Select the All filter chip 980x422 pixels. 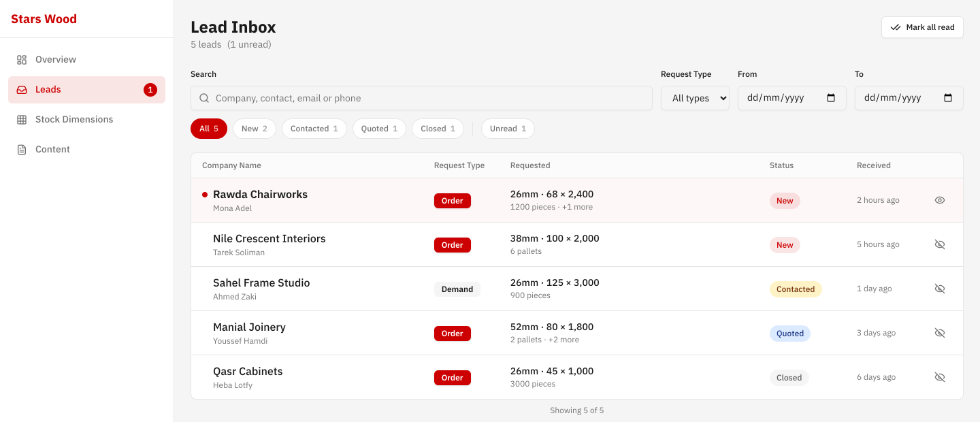209,129
